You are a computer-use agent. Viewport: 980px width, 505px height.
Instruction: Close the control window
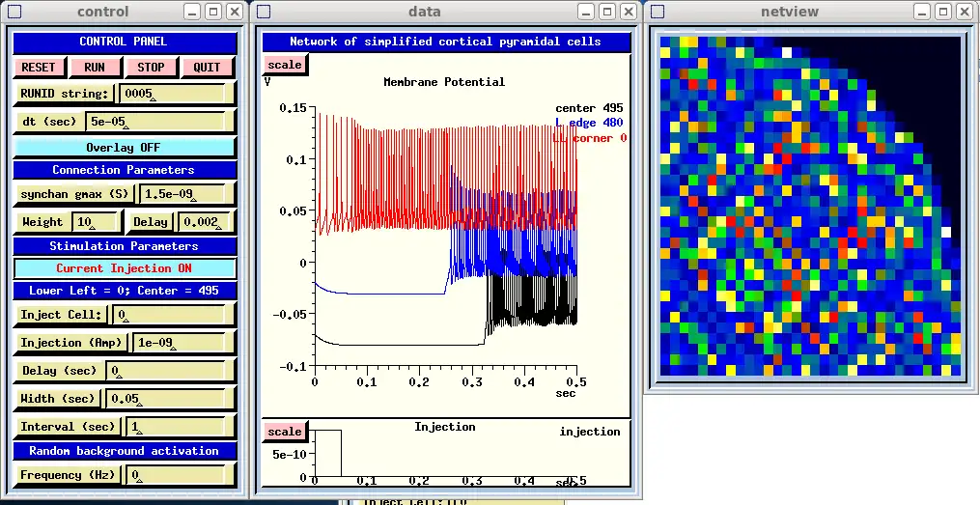(235, 12)
